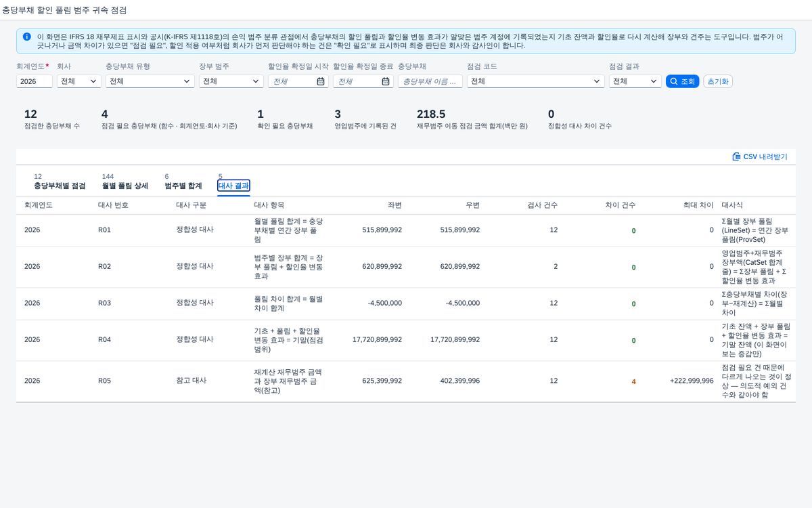This screenshot has width=812, height=508.
Task: Click the 좌변 column header
Action: (394, 205)
